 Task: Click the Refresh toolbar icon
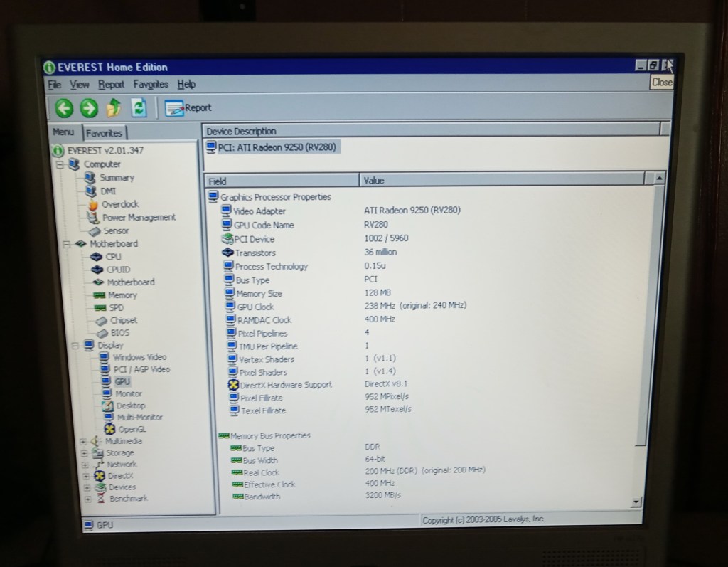139,108
